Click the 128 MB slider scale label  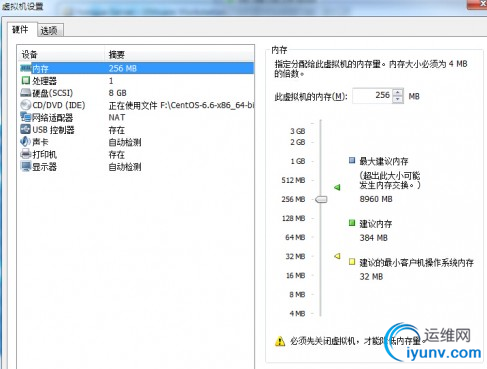click(293, 218)
